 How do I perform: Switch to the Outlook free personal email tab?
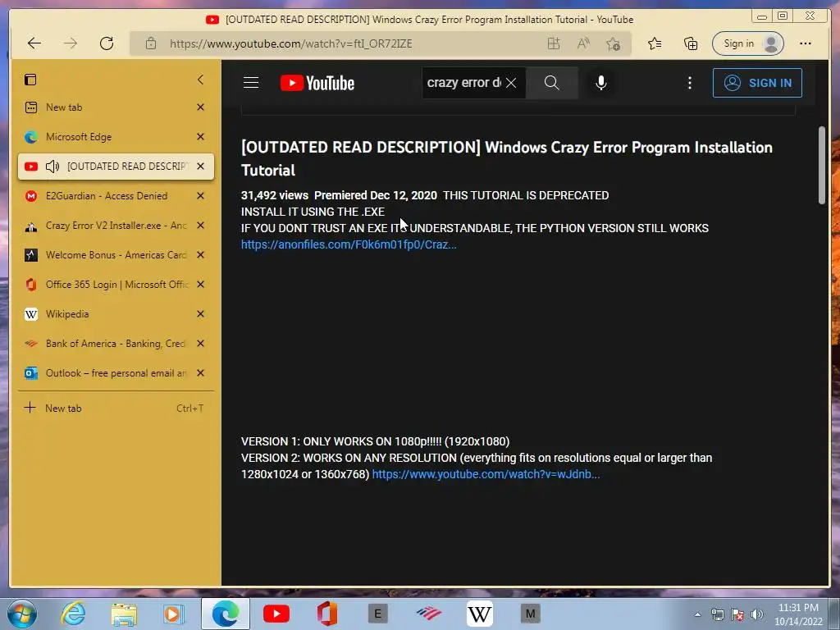(116, 373)
